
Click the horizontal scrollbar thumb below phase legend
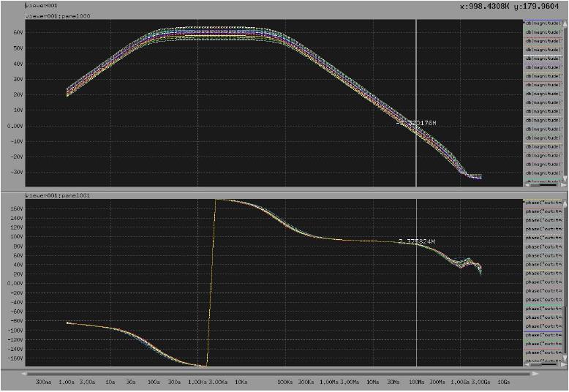click(x=550, y=364)
